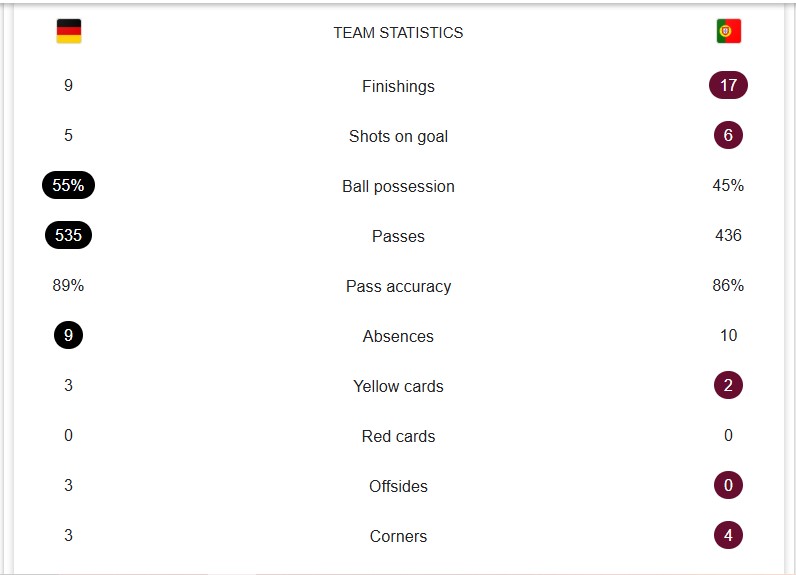The width and height of the screenshot is (796, 575).
Task: Select Portugal's 17 finishings badge
Action: (x=728, y=85)
